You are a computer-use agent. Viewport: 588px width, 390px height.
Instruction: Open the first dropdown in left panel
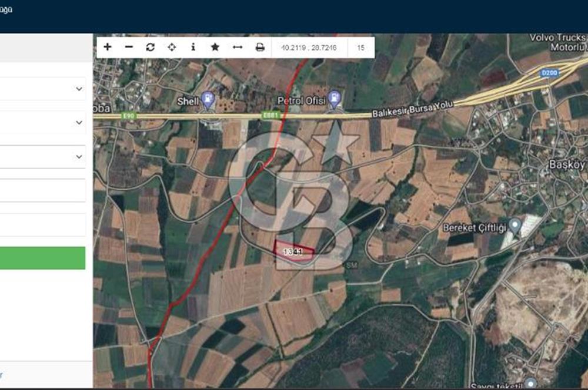click(x=41, y=89)
